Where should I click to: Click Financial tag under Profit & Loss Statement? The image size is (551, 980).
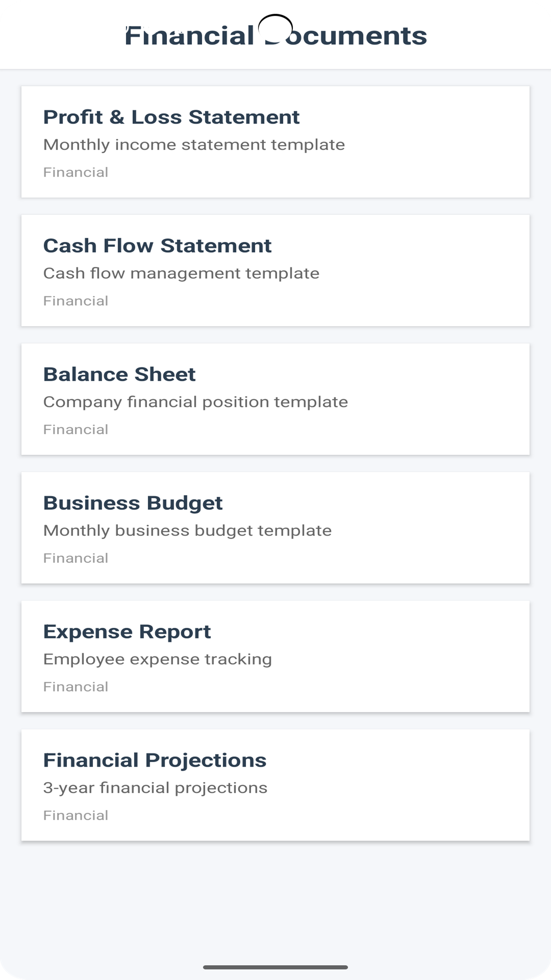tap(76, 173)
